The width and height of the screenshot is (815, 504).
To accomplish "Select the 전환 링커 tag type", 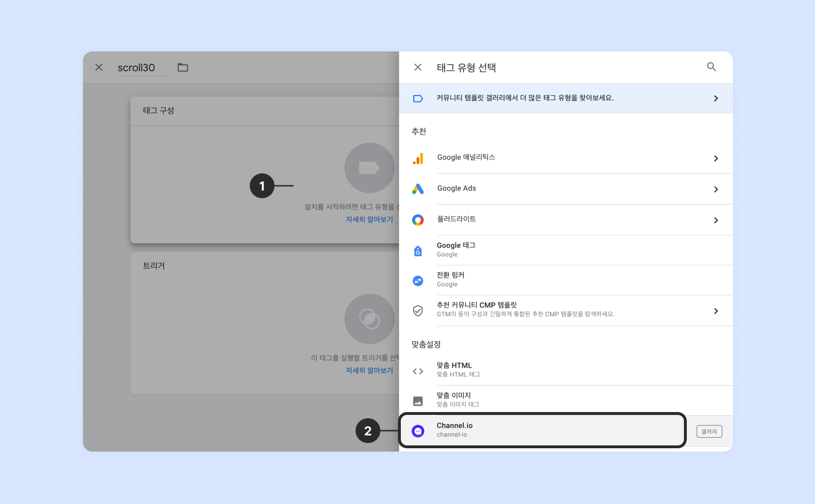I will (566, 280).
